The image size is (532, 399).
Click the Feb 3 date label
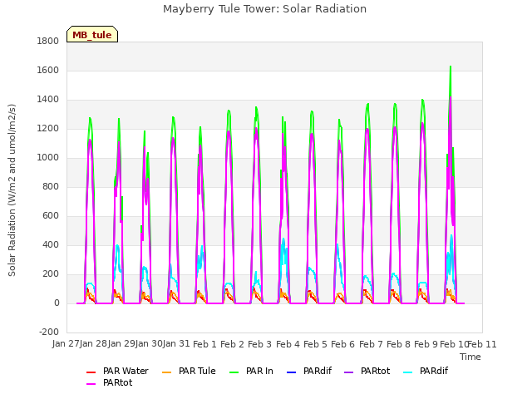(260, 344)
